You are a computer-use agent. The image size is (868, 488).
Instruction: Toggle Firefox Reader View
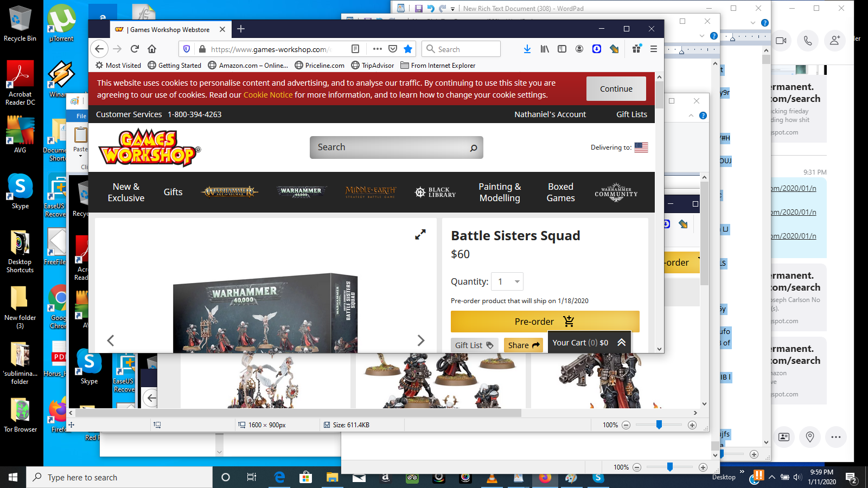point(355,49)
